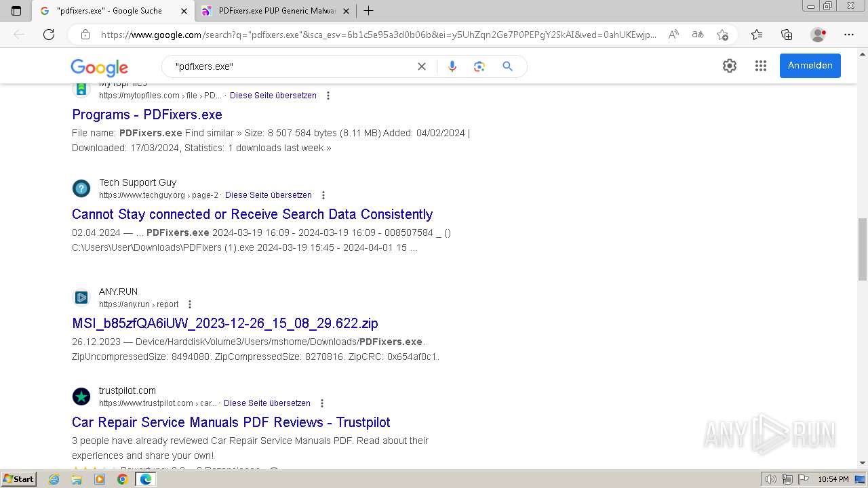
Task: Start voice search via microphone
Action: (452, 66)
